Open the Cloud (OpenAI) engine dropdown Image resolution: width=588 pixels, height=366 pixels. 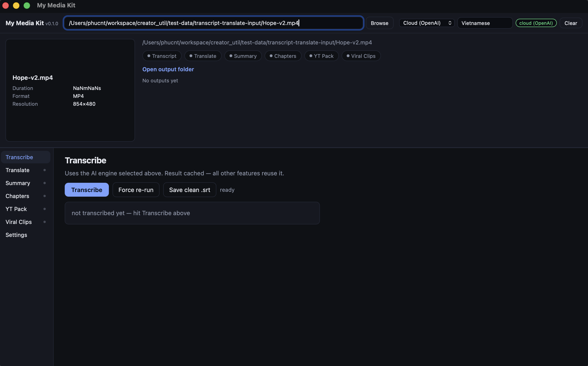426,23
